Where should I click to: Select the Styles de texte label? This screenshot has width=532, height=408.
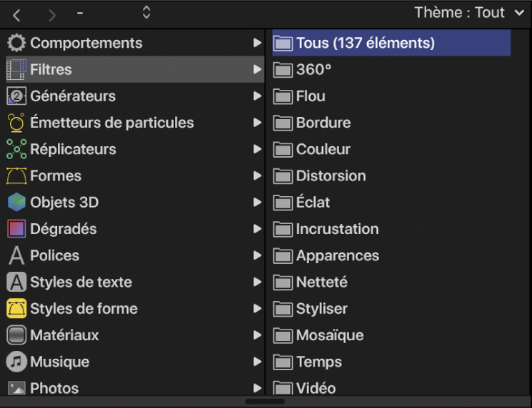pyautogui.click(x=81, y=282)
